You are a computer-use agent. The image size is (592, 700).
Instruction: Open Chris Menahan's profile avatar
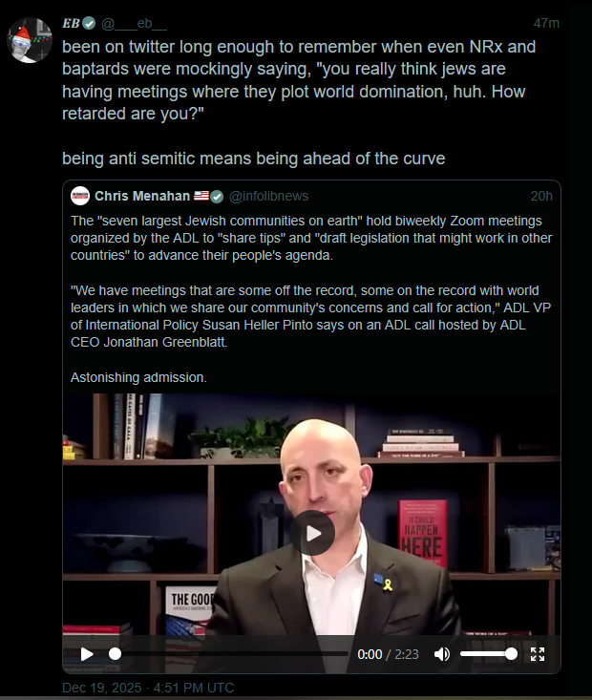(x=80, y=196)
